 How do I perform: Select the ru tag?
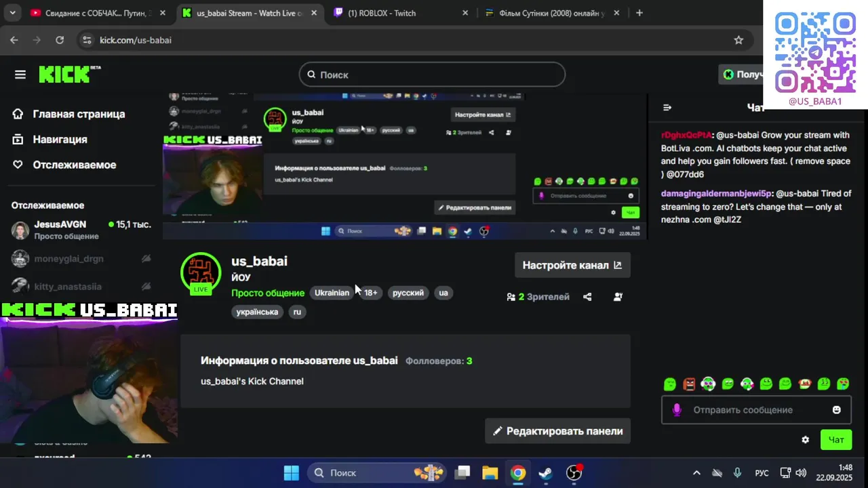[x=297, y=312]
